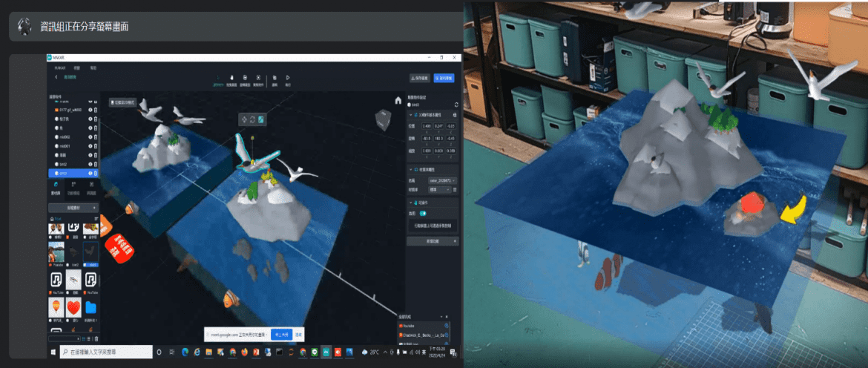Open the second item in menu bar

click(x=77, y=68)
